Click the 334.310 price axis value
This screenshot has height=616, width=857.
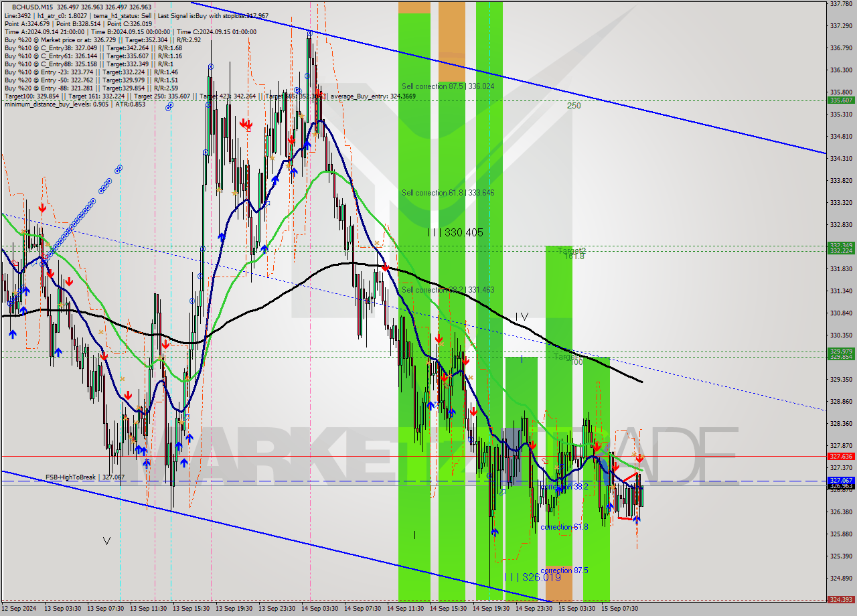point(841,158)
